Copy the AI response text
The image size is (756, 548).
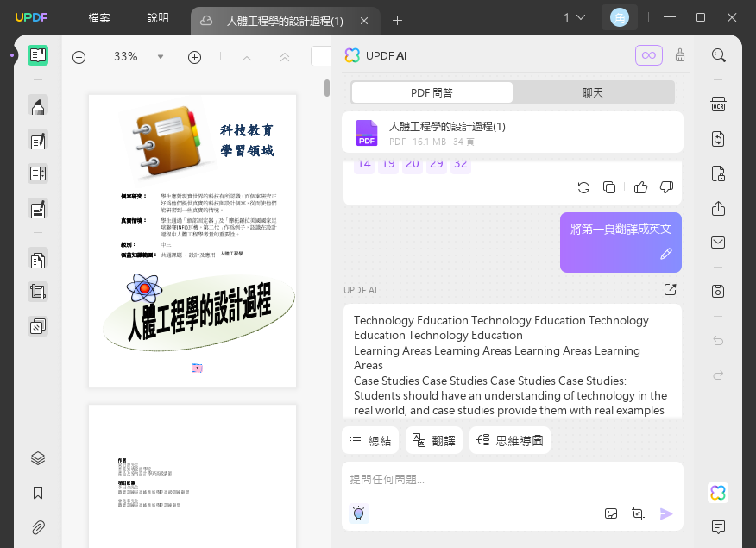pos(609,187)
